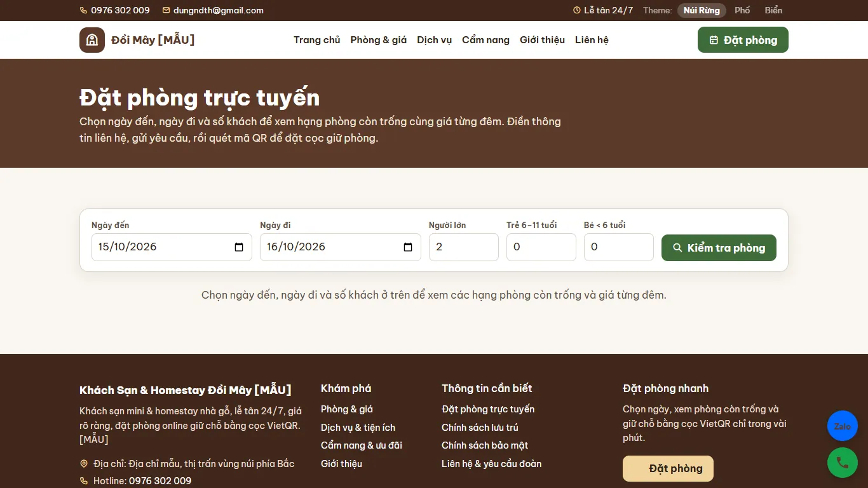Click the Người lớn number field
This screenshot has height=488, width=868.
[464, 247]
